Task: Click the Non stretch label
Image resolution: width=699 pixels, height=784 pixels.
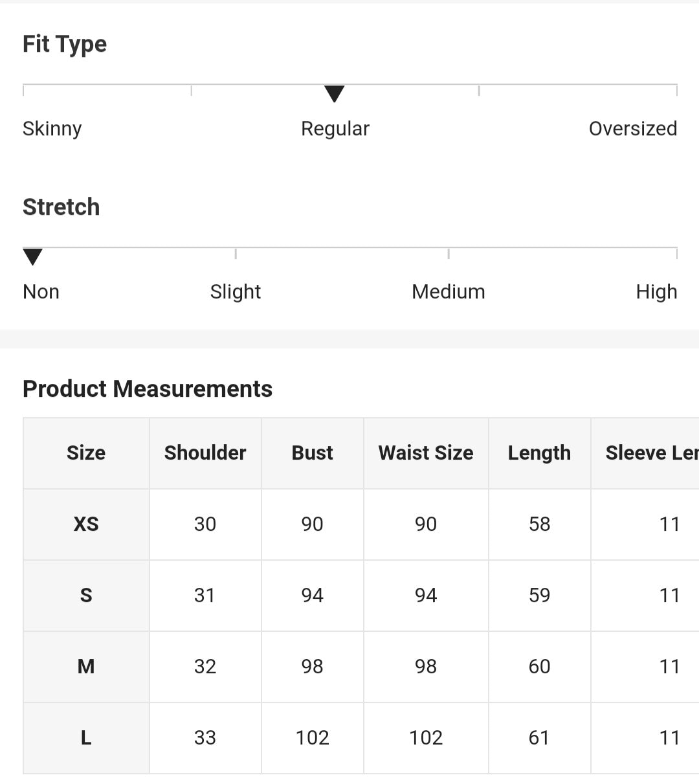Action: [41, 292]
